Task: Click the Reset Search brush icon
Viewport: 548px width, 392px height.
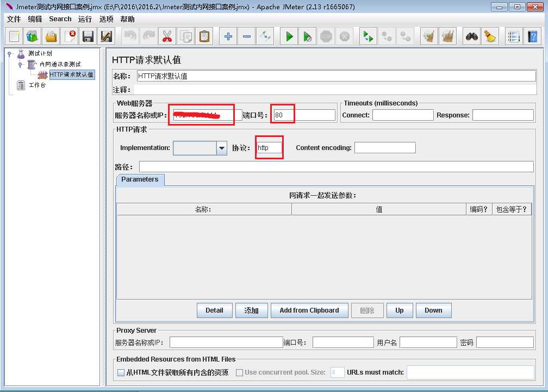Action: coord(490,36)
